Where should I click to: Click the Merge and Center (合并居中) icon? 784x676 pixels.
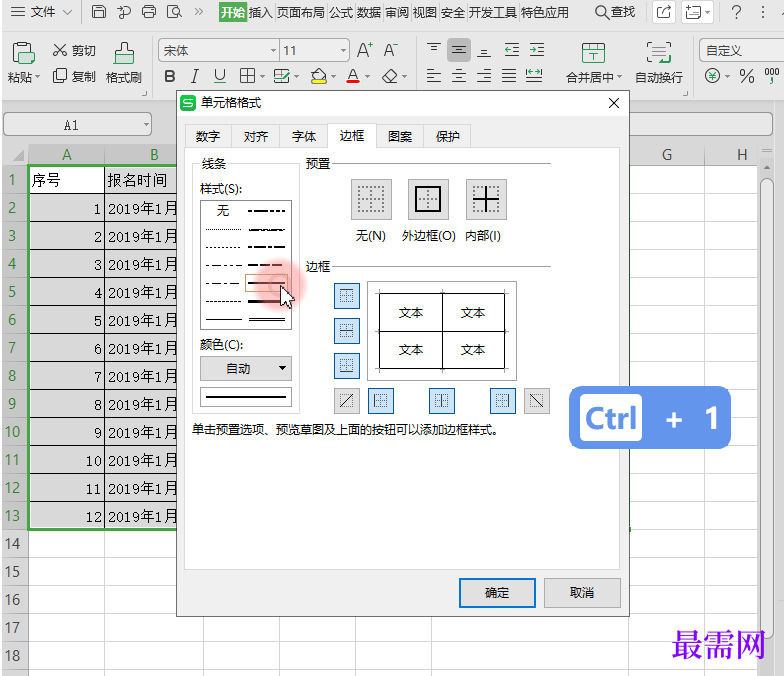(593, 55)
